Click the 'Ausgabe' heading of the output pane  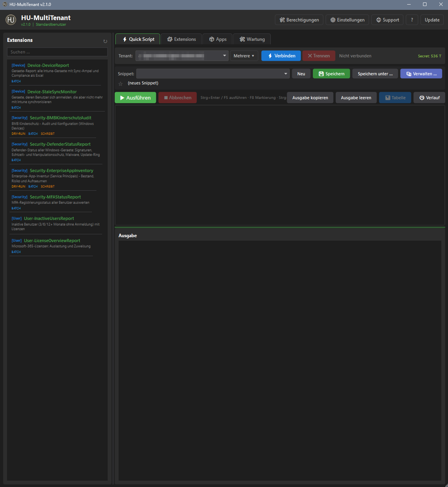127,235
